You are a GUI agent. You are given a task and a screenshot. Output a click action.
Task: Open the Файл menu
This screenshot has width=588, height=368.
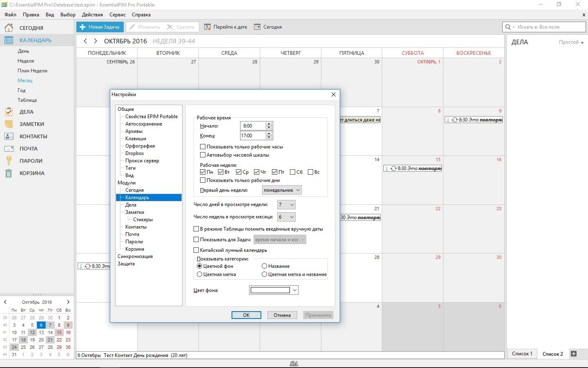point(11,15)
